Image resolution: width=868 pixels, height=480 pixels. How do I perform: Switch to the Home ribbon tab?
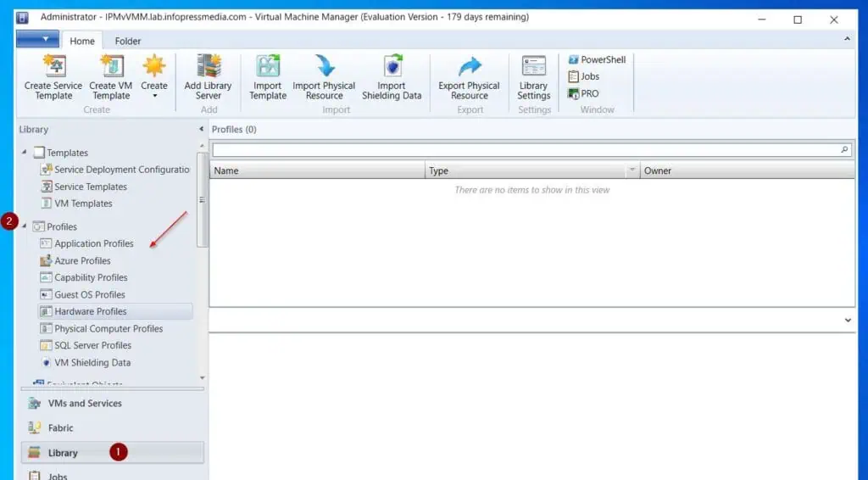point(82,41)
